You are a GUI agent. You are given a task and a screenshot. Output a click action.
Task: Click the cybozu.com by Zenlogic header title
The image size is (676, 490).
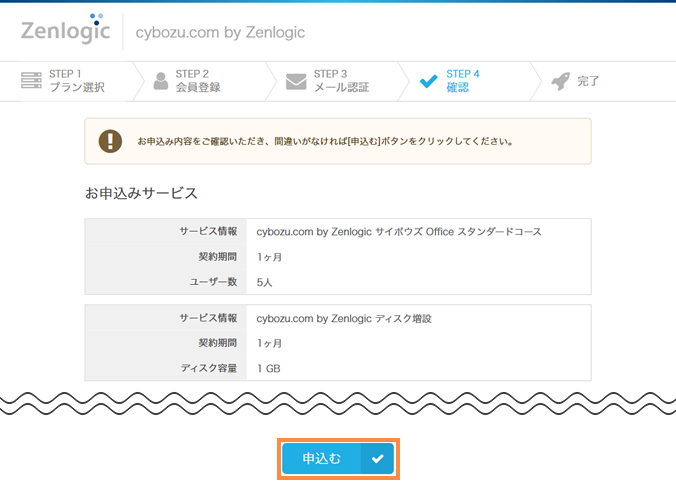220,32
